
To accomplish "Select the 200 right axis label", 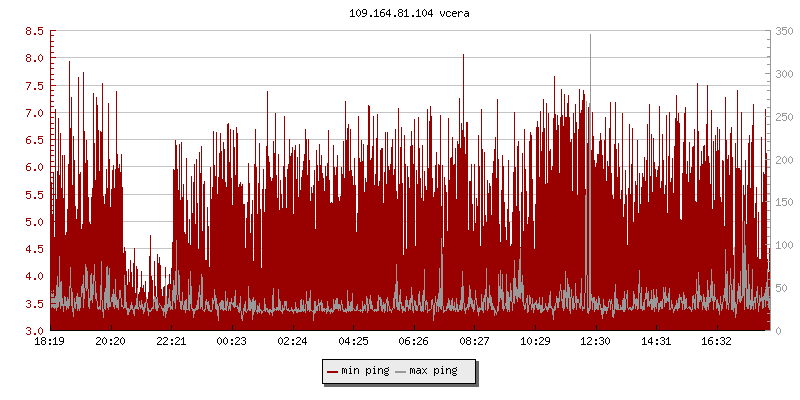I will [783, 160].
